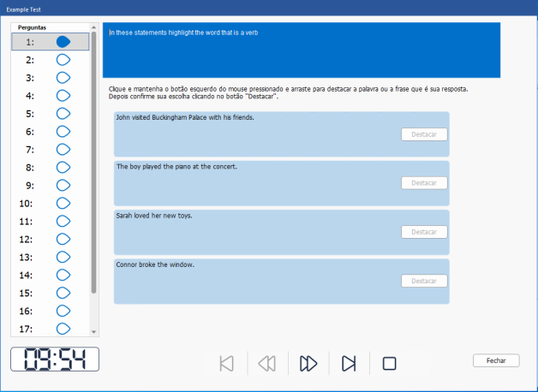
Task: Open question 12 in the list
Action: [50, 239]
